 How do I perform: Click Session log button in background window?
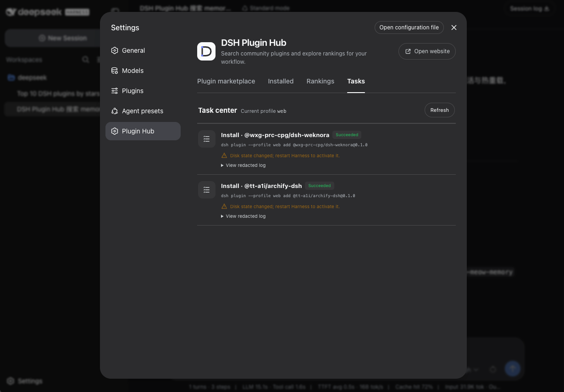[x=530, y=9]
